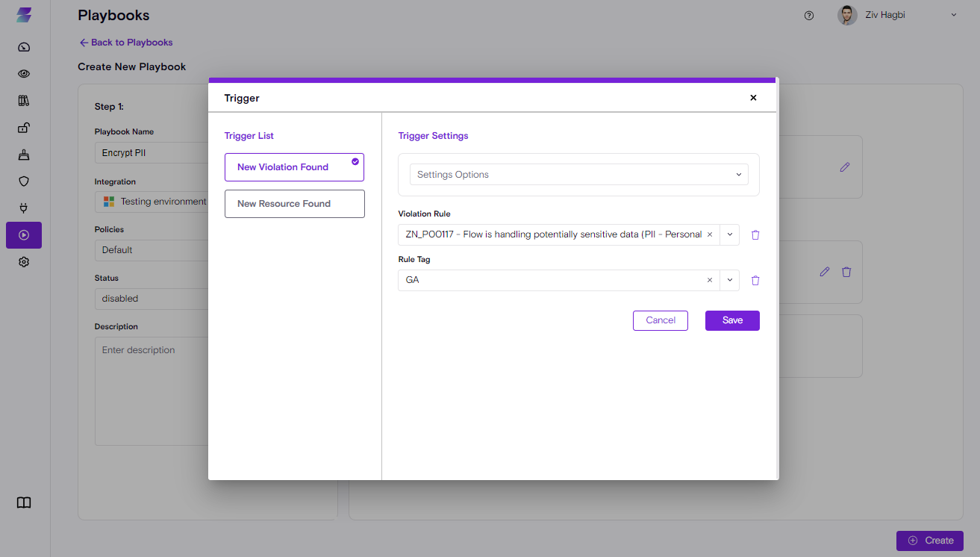The width and height of the screenshot is (980, 557).
Task: Expand the Violation Rule dropdown arrow
Action: pyautogui.click(x=730, y=234)
